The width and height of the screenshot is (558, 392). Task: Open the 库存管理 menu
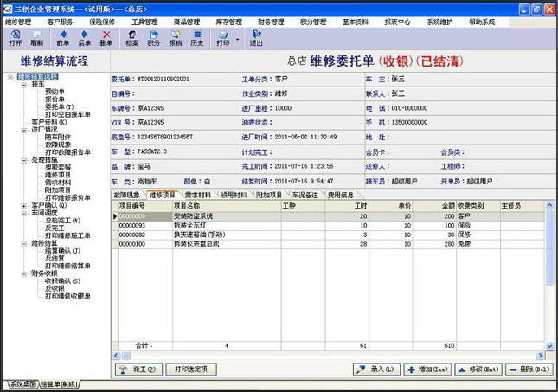228,22
